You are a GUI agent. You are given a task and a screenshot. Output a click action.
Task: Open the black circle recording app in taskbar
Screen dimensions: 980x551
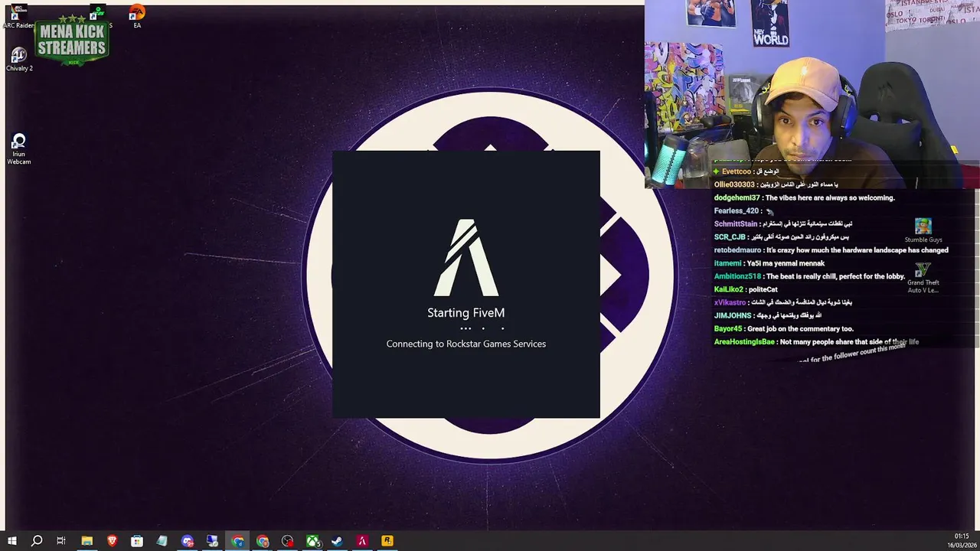287,541
